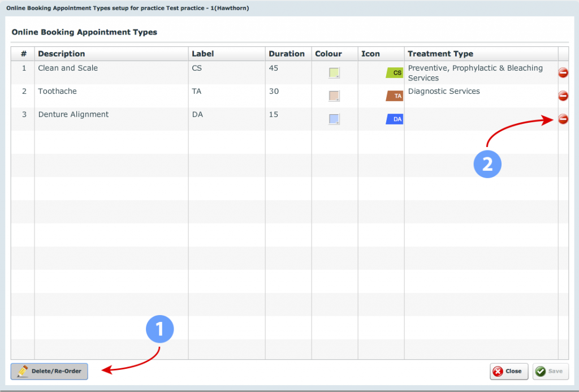Image resolution: width=579 pixels, height=392 pixels.
Task: Click the CS label cell
Action: coord(227,73)
